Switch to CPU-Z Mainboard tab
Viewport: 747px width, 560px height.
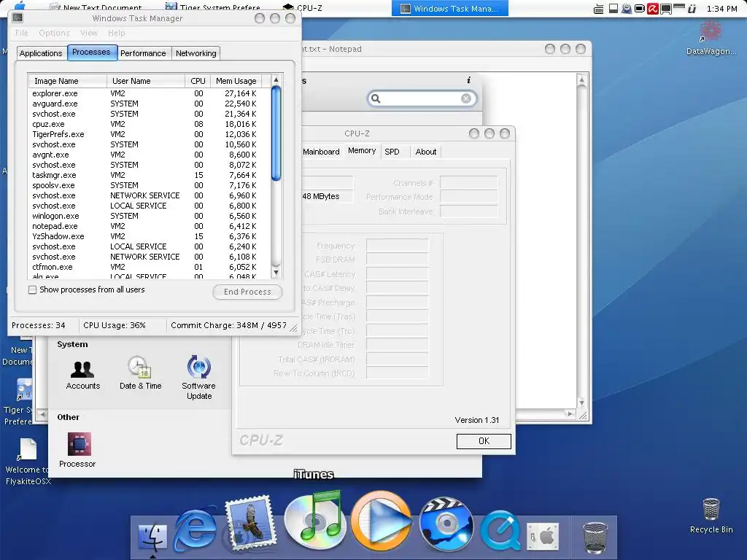click(321, 152)
